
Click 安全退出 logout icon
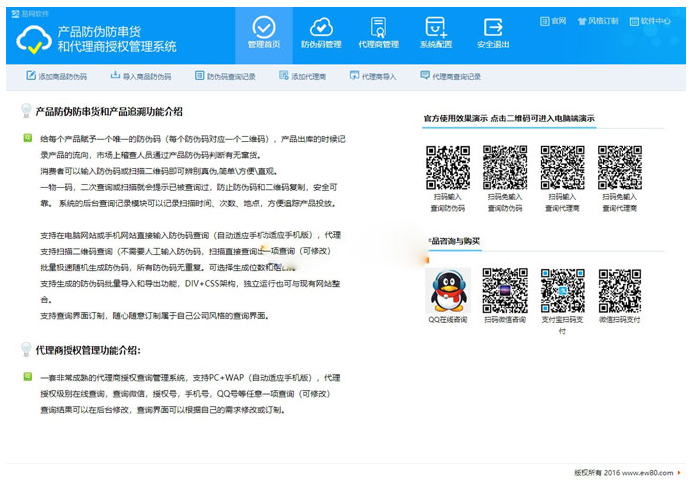pos(493,32)
